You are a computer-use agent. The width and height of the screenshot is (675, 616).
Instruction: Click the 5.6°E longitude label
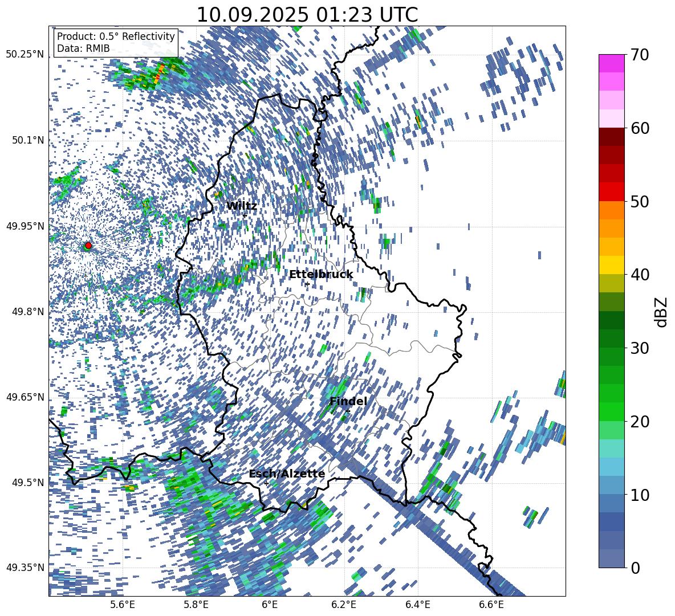123,605
